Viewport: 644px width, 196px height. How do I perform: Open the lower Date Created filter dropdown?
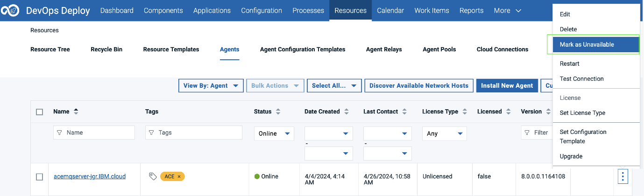tap(329, 153)
